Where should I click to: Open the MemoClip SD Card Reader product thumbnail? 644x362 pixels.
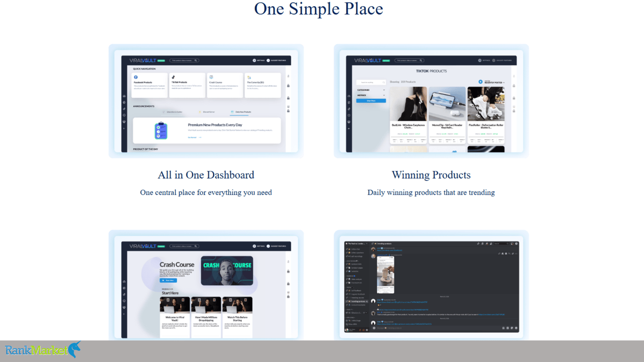pos(447,104)
